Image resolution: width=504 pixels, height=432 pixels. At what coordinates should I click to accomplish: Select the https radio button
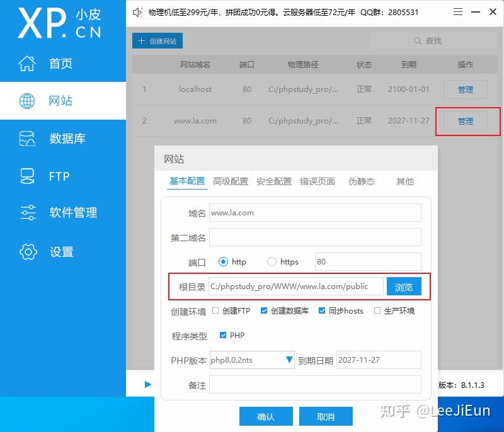pyautogui.click(x=272, y=261)
